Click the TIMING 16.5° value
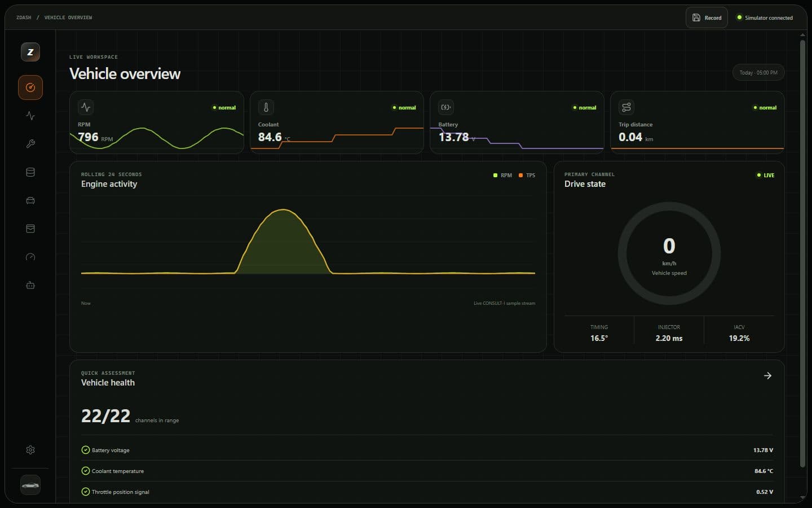The width and height of the screenshot is (812, 508). 599,338
